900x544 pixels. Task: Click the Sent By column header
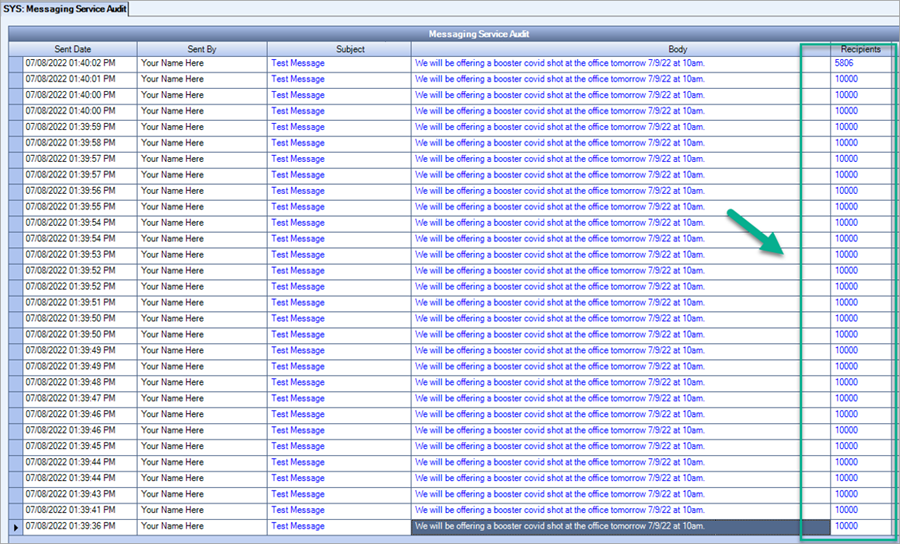(202, 49)
